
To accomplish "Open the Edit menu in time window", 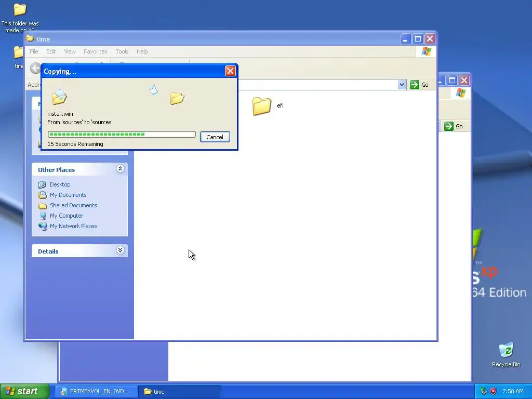I will [51, 51].
